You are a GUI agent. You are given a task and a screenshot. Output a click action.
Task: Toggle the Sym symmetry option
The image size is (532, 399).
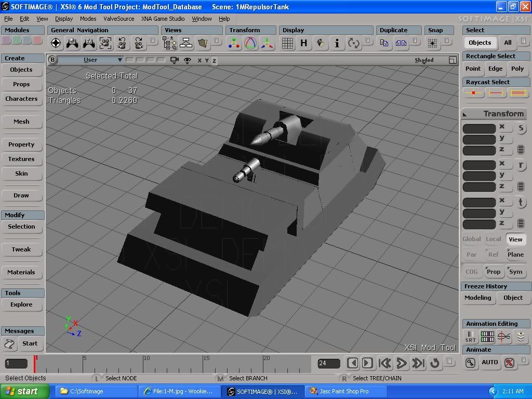coord(515,272)
